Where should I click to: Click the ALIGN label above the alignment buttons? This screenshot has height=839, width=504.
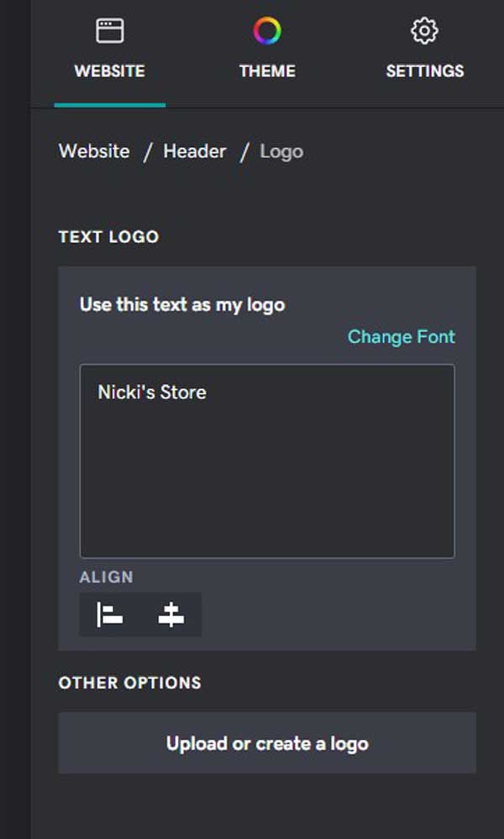(x=107, y=578)
